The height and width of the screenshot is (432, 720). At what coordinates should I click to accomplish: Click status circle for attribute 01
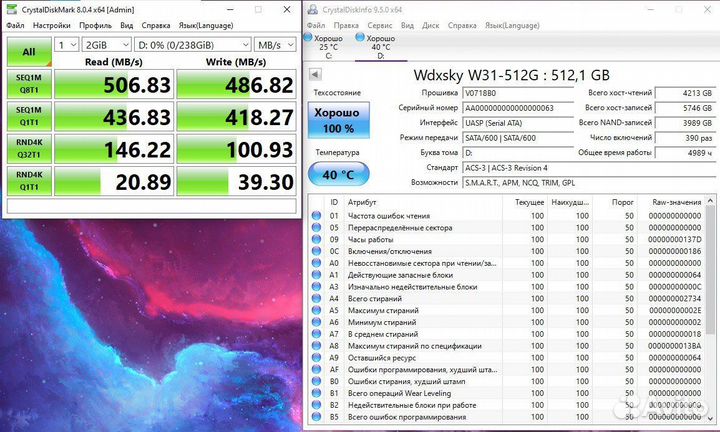click(316, 215)
